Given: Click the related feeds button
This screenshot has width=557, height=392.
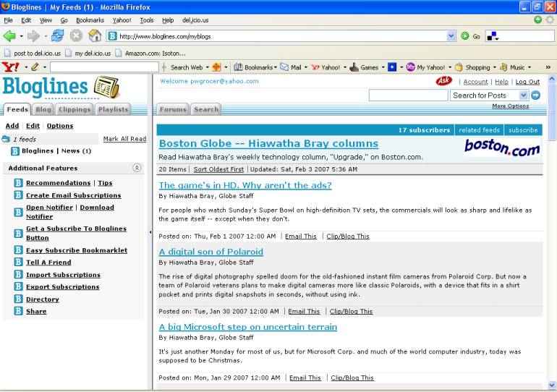Looking at the screenshot, I should click(479, 130).
